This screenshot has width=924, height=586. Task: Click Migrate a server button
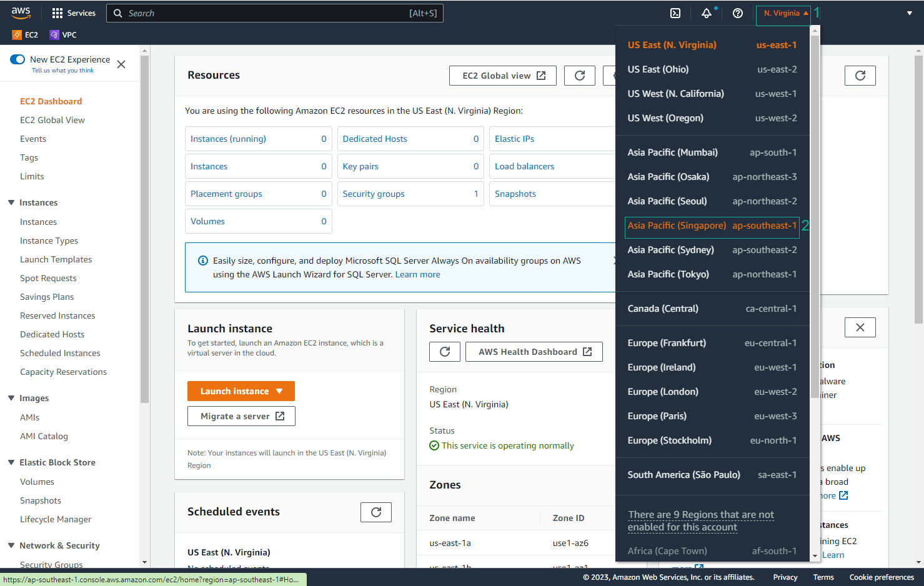pyautogui.click(x=241, y=416)
